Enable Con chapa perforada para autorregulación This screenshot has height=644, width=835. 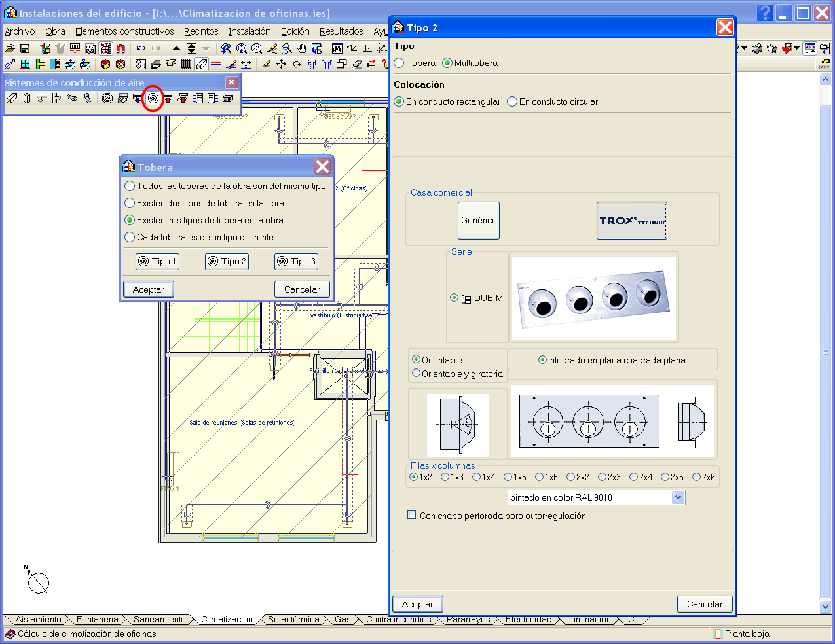click(x=412, y=516)
